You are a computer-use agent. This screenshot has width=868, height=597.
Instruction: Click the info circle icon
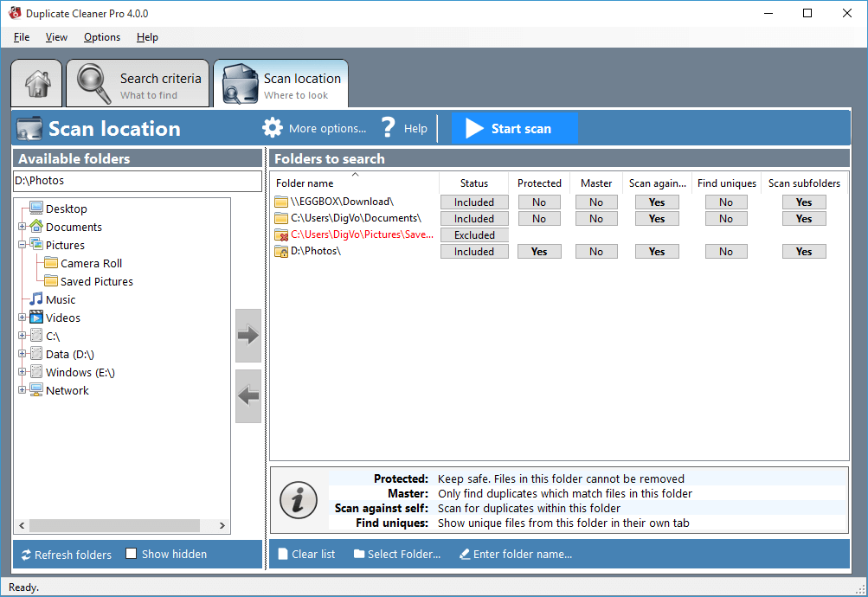(x=298, y=500)
